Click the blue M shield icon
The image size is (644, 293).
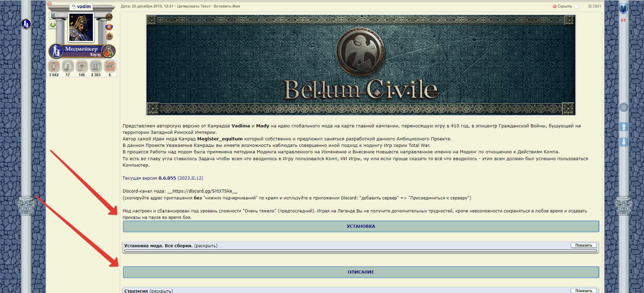624,9
